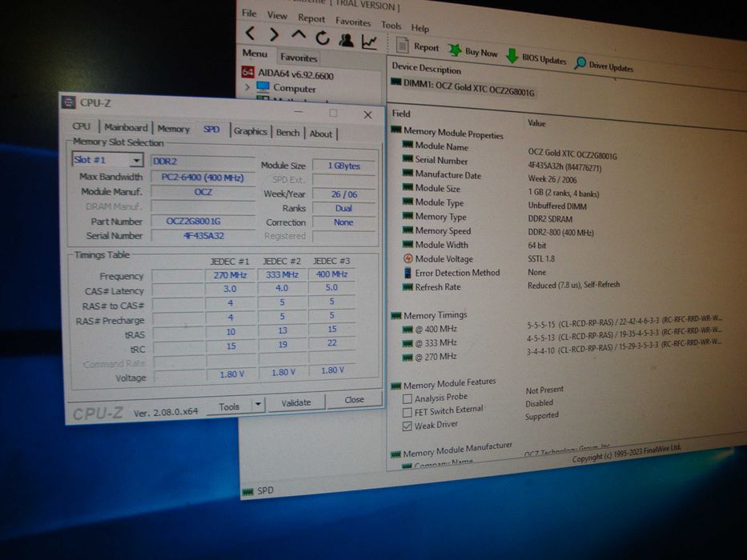Open the Slot #1 dropdown in CPU-Z

pos(107,159)
